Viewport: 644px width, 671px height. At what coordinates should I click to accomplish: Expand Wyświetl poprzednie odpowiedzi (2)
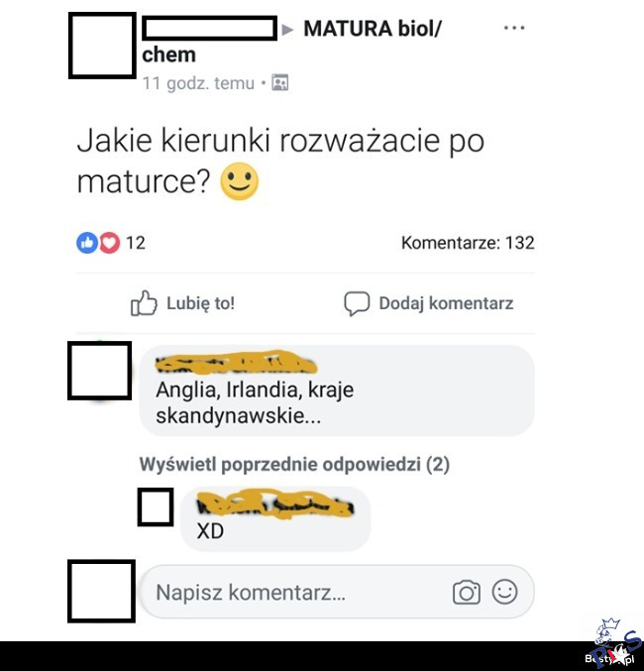(x=294, y=464)
